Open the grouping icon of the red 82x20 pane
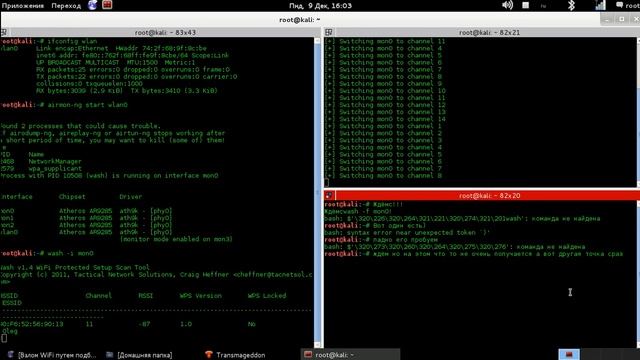 point(329,196)
